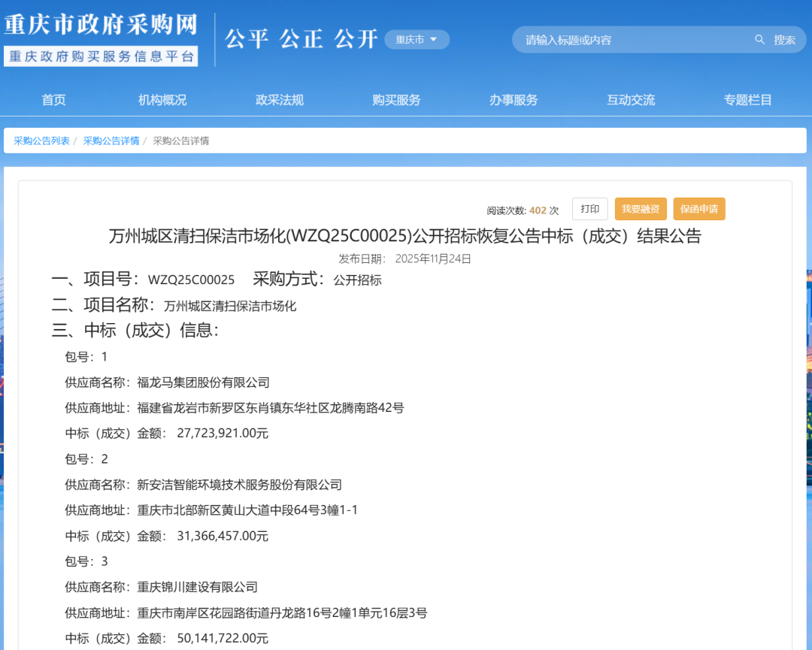Screen dimensions: 812x650
Task: Click the read count 402 number
Action: 538,210
